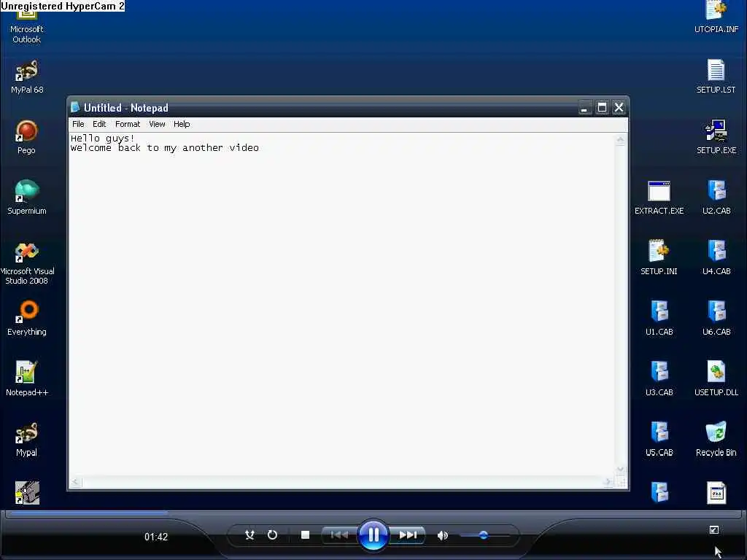Open the Pego desktop shortcut
Screen dimensions: 747x560
click(x=27, y=137)
